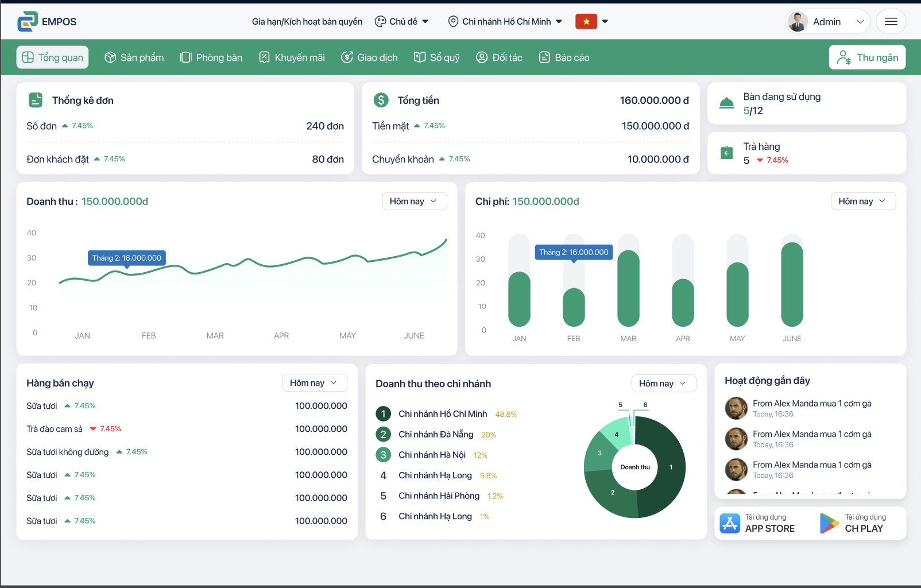Click the App Store icon
This screenshot has height=588, width=921.
click(x=730, y=523)
